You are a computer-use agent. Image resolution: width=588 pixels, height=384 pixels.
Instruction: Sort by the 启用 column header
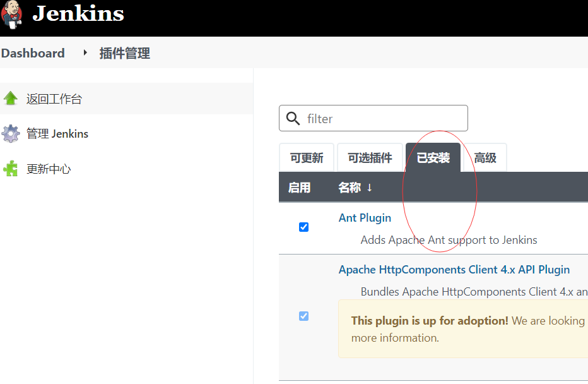tap(299, 188)
